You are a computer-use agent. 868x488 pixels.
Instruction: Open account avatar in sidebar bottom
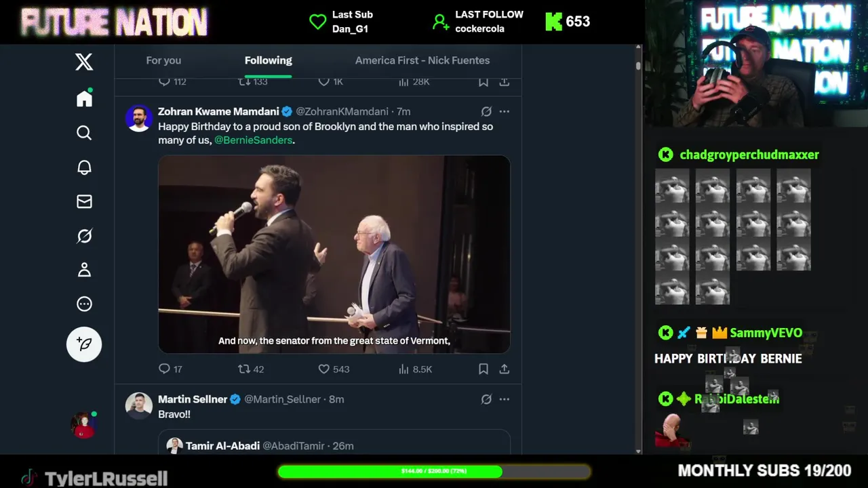click(84, 425)
